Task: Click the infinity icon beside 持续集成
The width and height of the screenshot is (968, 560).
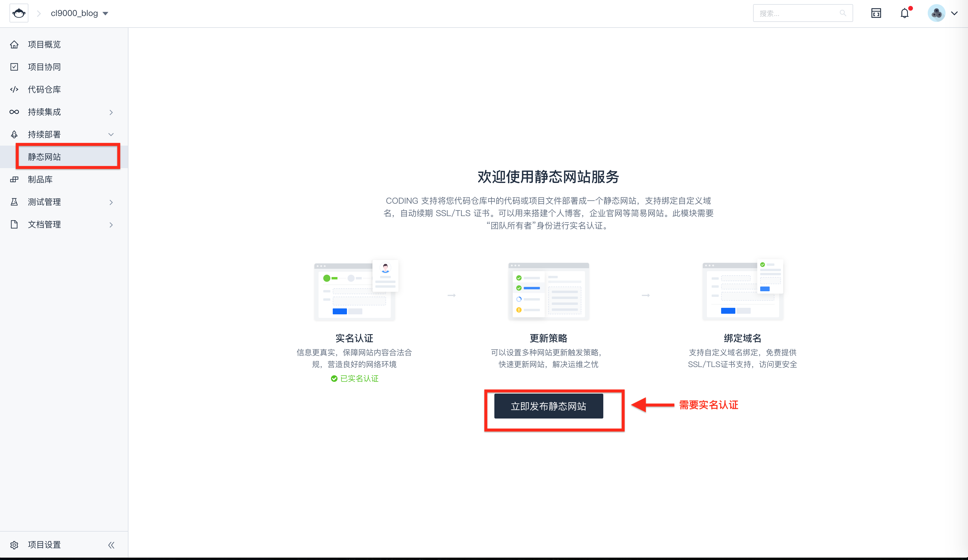Action: (14, 112)
